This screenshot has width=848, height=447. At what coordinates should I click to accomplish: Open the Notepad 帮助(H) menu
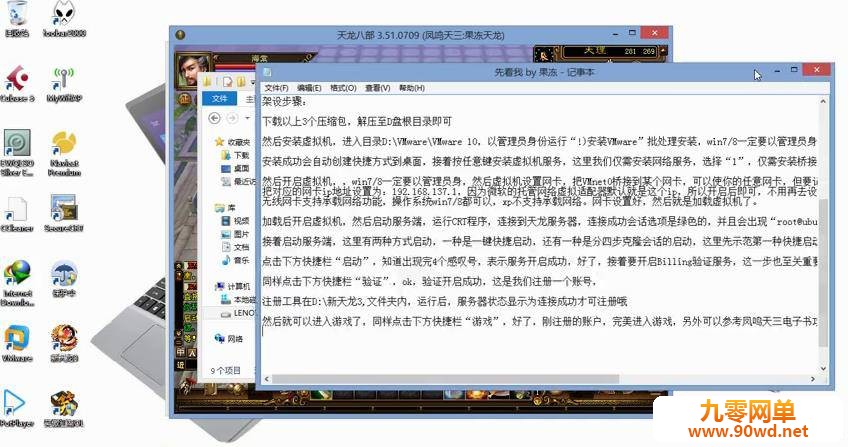pyautogui.click(x=412, y=88)
